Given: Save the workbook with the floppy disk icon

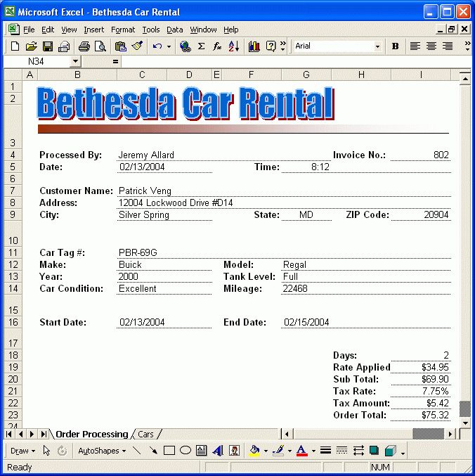Looking at the screenshot, I should pos(48,46).
